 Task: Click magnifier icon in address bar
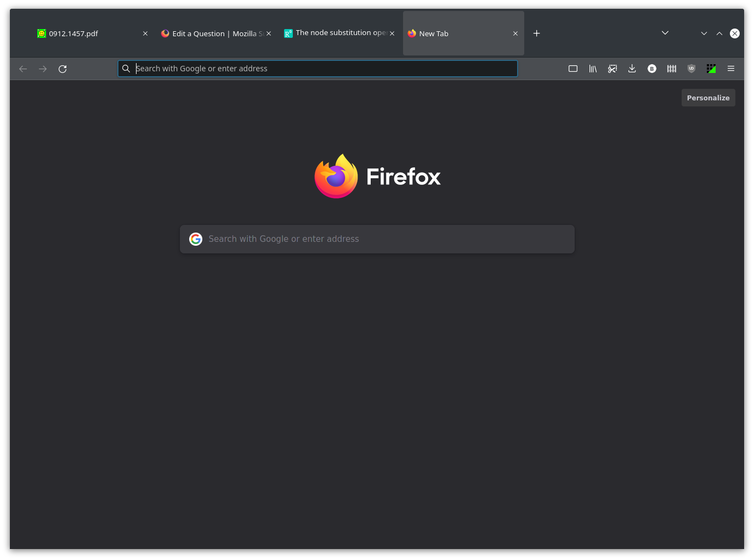(x=126, y=69)
